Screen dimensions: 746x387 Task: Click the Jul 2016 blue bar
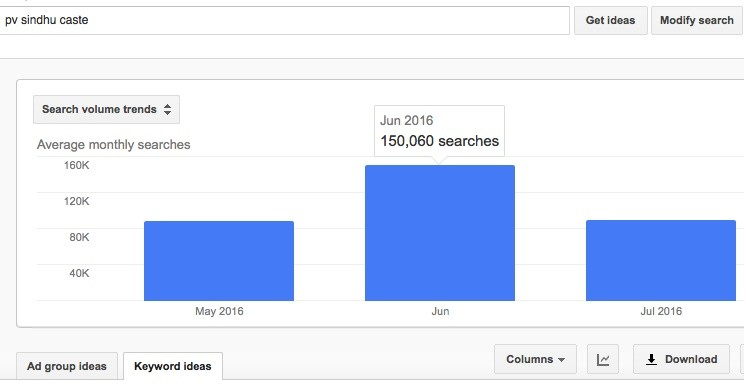point(661,260)
